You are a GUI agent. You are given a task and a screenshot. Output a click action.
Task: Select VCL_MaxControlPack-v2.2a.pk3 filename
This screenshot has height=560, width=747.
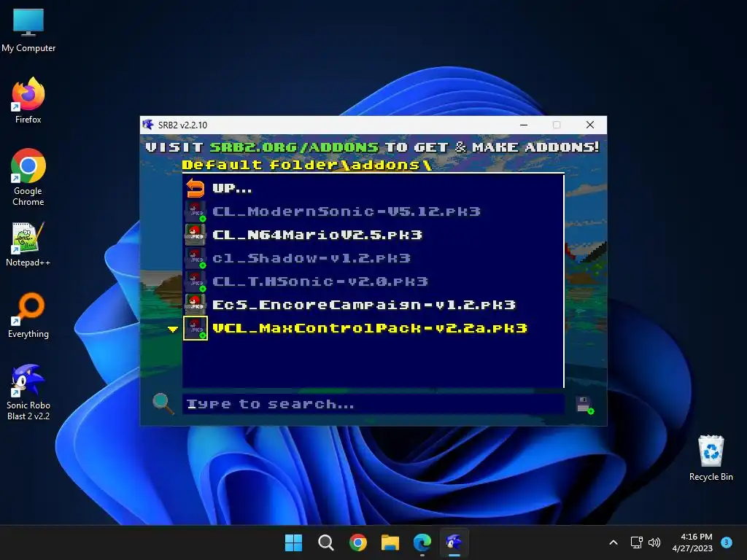tap(370, 328)
